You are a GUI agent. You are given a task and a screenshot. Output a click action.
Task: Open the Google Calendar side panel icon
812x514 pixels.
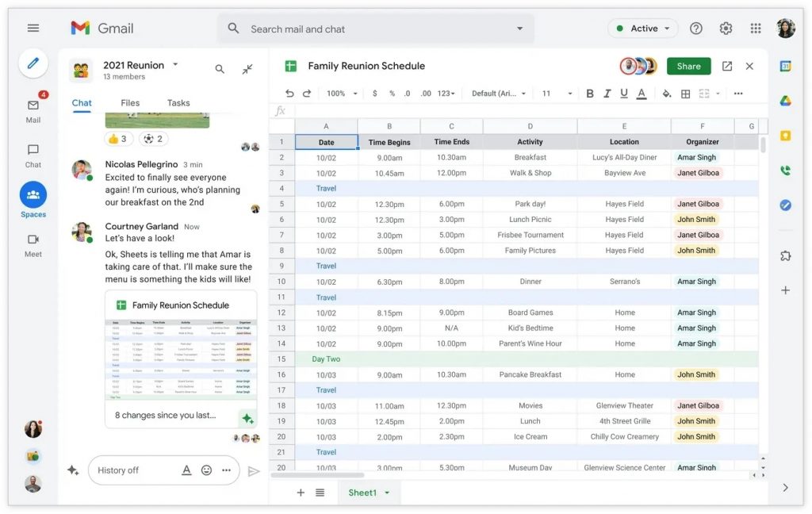pyautogui.click(x=785, y=67)
